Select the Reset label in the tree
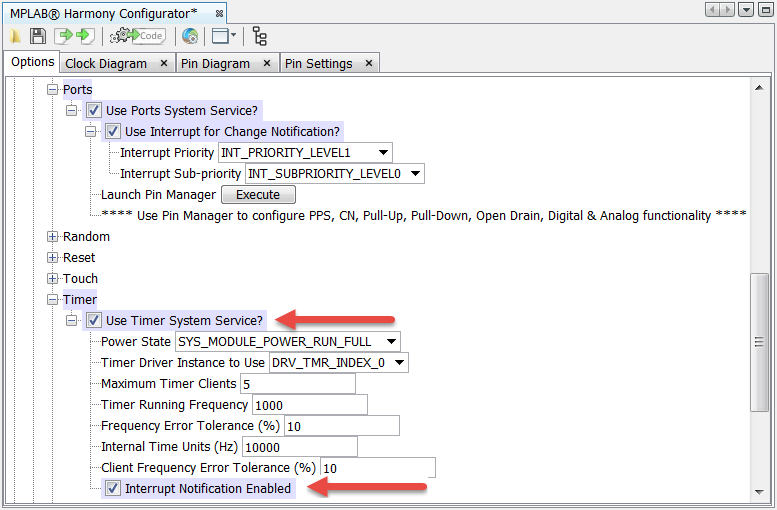 pos(79,258)
